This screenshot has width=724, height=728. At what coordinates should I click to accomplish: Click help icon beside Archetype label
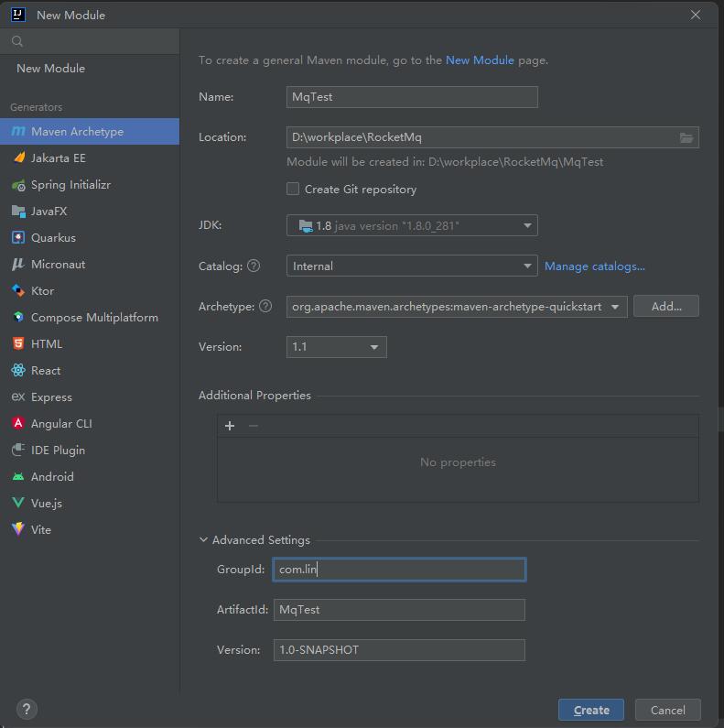[x=265, y=307]
